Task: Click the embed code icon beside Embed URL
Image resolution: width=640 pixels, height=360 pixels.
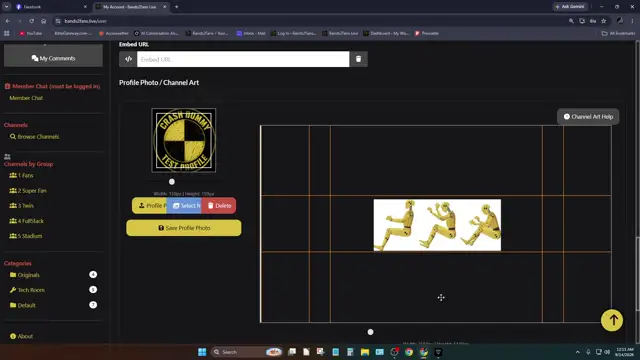Action: point(128,59)
